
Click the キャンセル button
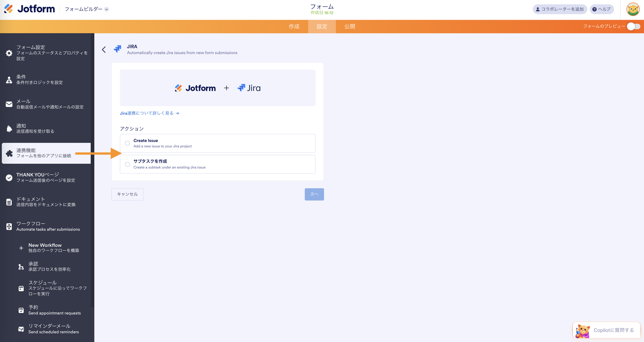coord(127,194)
